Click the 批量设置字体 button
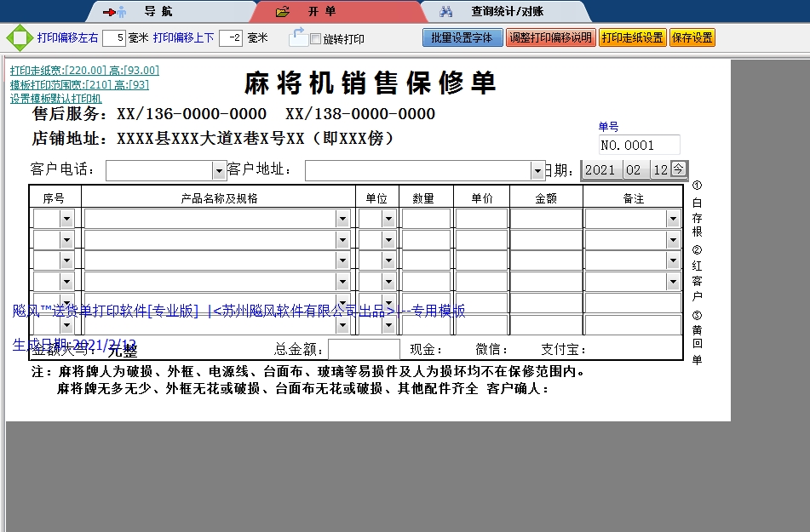The width and height of the screenshot is (810, 532). (462, 37)
